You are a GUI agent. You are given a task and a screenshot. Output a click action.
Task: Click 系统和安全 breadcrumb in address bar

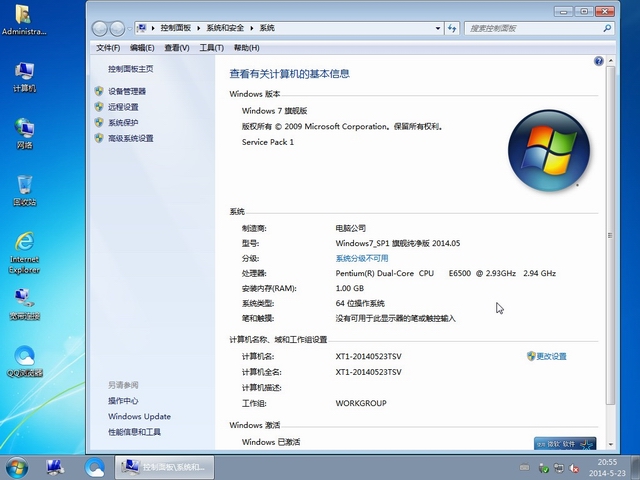[x=225, y=28]
